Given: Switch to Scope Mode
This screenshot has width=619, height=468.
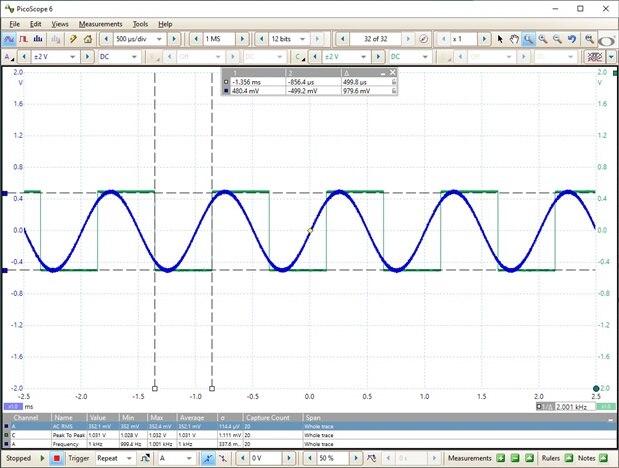Looking at the screenshot, I should 10,39.
